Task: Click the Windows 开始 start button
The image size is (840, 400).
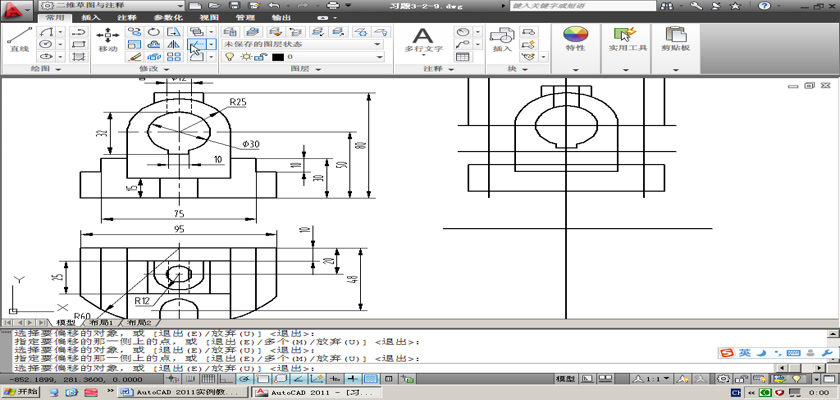Action: (21, 392)
